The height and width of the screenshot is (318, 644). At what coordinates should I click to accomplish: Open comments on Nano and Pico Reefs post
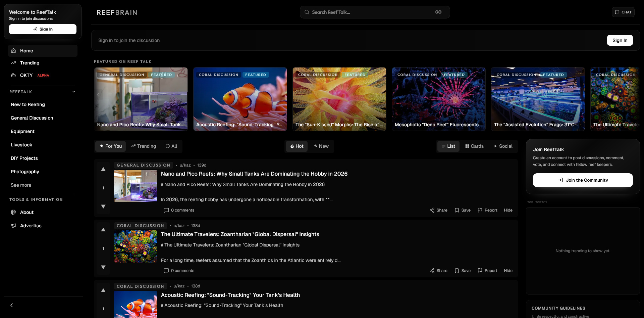(179, 210)
